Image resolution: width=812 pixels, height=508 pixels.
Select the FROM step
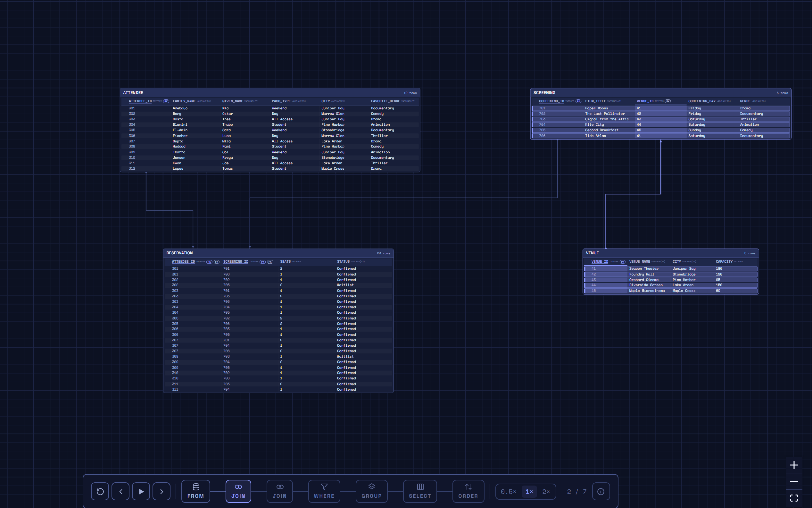click(x=196, y=491)
